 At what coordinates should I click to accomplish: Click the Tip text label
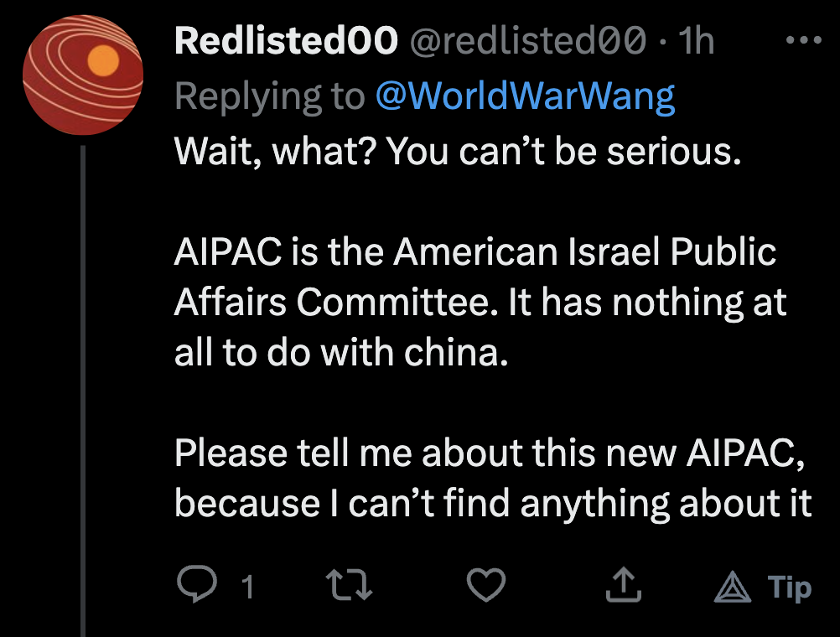pos(791,588)
